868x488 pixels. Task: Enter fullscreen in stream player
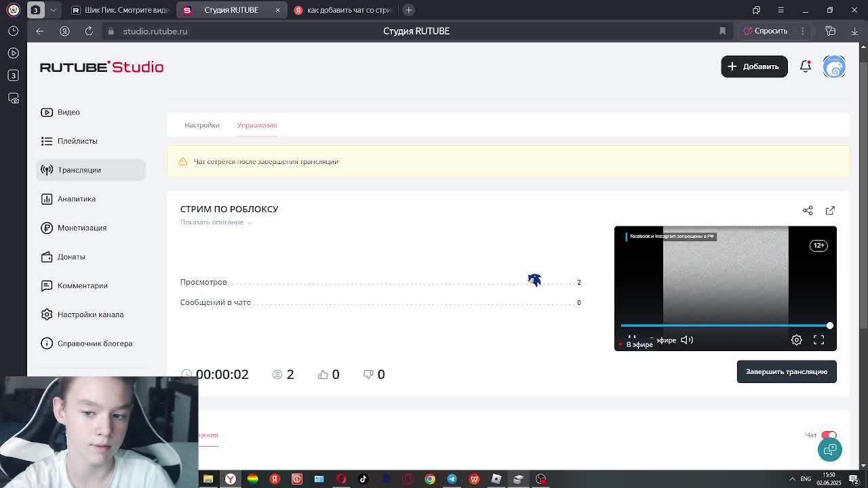pyautogui.click(x=818, y=340)
